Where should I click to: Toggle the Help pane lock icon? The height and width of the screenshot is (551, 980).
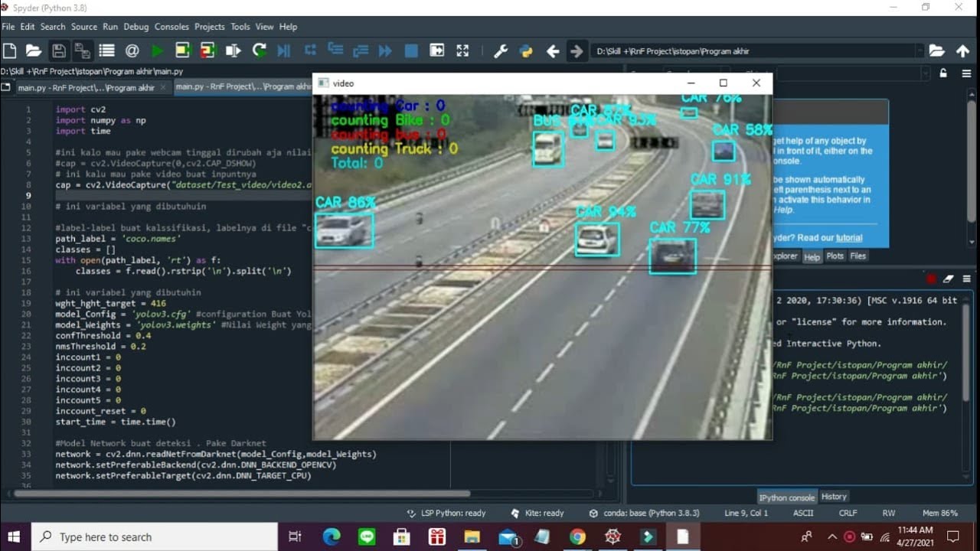point(943,73)
